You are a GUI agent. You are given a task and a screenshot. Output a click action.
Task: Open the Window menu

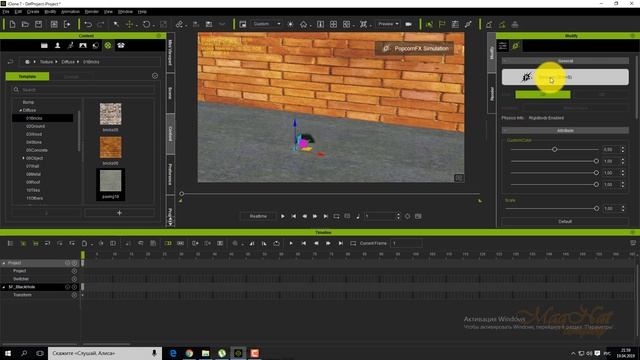pos(125,12)
